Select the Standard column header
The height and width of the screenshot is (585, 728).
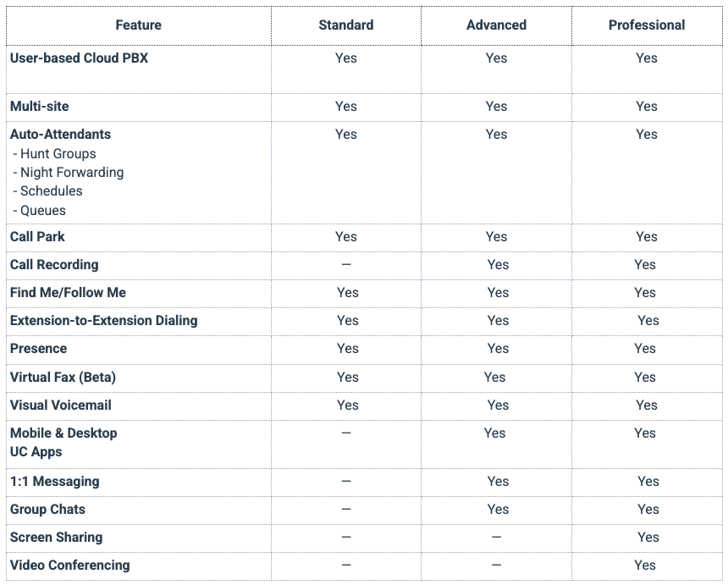(x=345, y=25)
